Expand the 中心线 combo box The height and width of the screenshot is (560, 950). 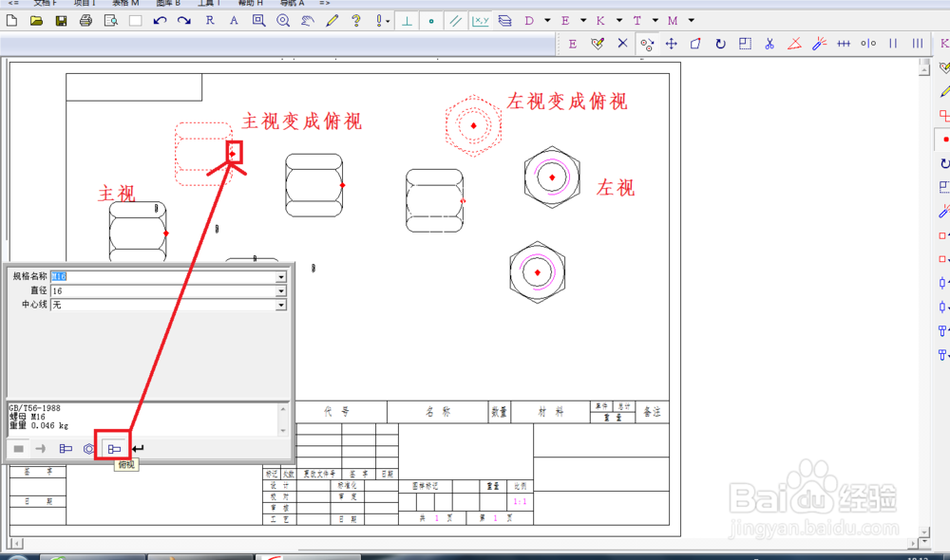[x=281, y=305]
